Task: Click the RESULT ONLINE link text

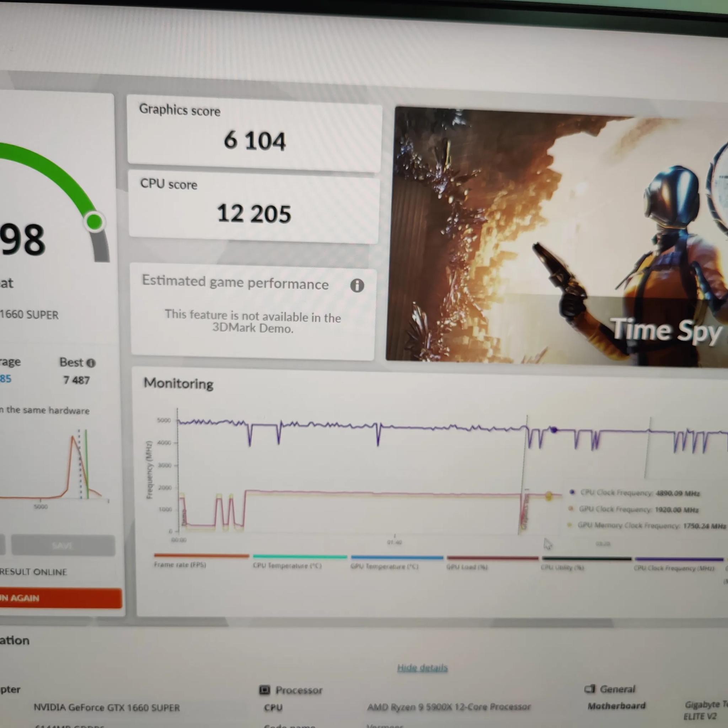Action: 33,572
